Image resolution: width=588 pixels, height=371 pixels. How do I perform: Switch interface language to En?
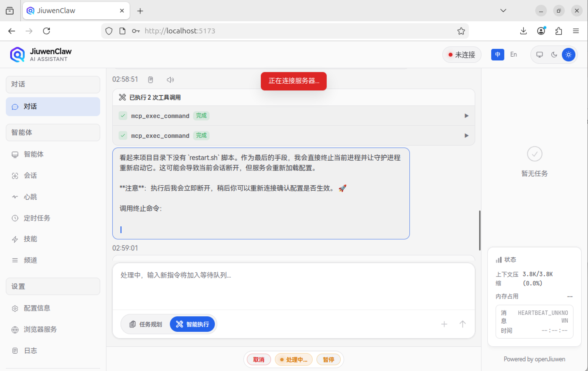click(513, 54)
